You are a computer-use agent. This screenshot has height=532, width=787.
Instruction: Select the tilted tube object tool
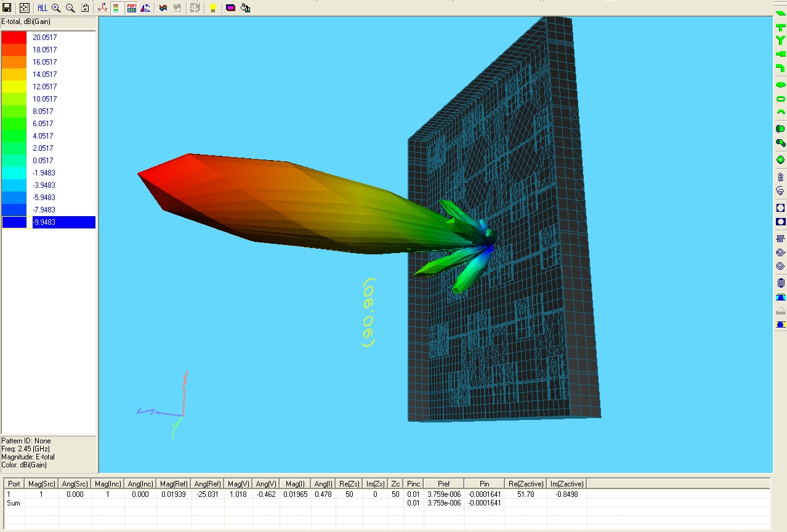(x=780, y=143)
